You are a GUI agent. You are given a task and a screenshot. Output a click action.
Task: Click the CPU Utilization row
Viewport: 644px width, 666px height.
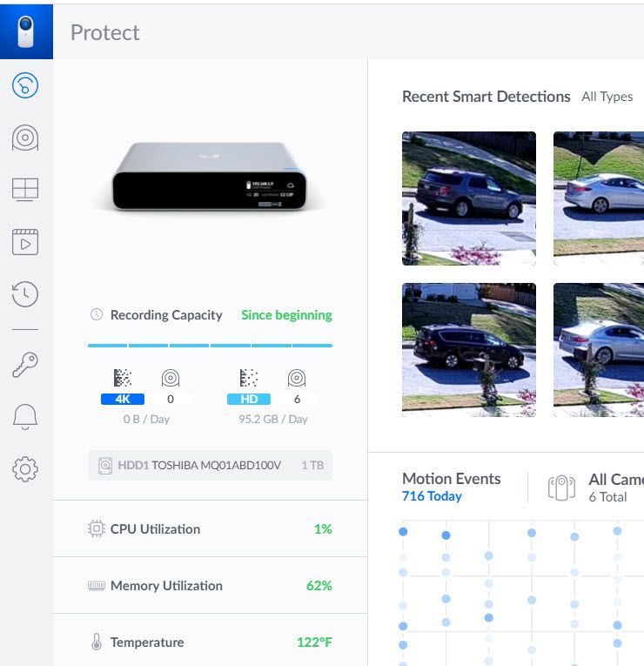click(210, 528)
